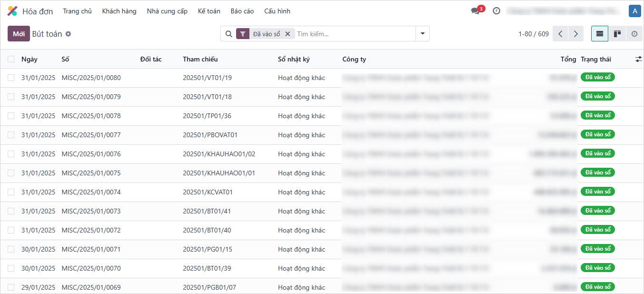
Task: Select the row checkbox for MISC/2025/01/0076
Action: tap(11, 154)
